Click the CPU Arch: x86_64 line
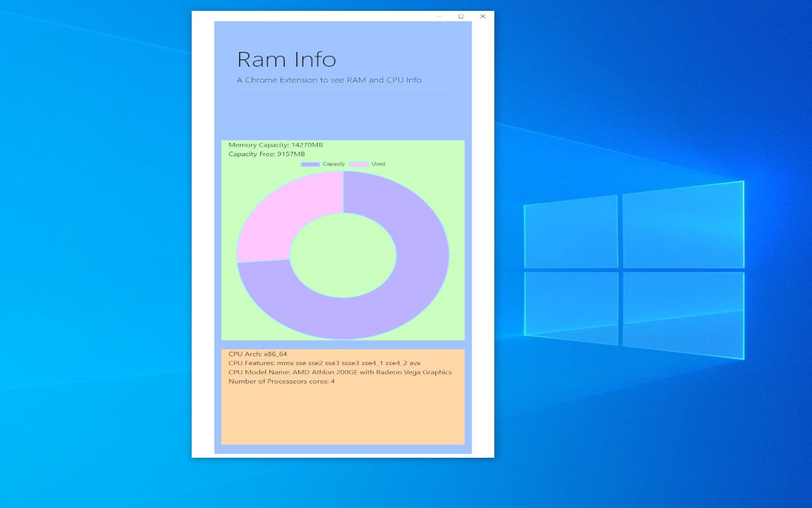This screenshot has width=812, height=508. [256, 354]
